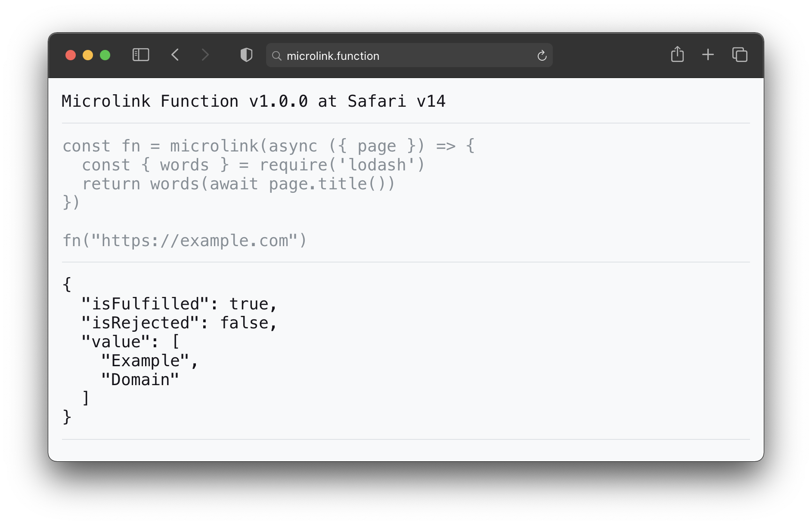Click the "isFulfilled": true output line
The height and width of the screenshot is (525, 812).
[179, 304]
